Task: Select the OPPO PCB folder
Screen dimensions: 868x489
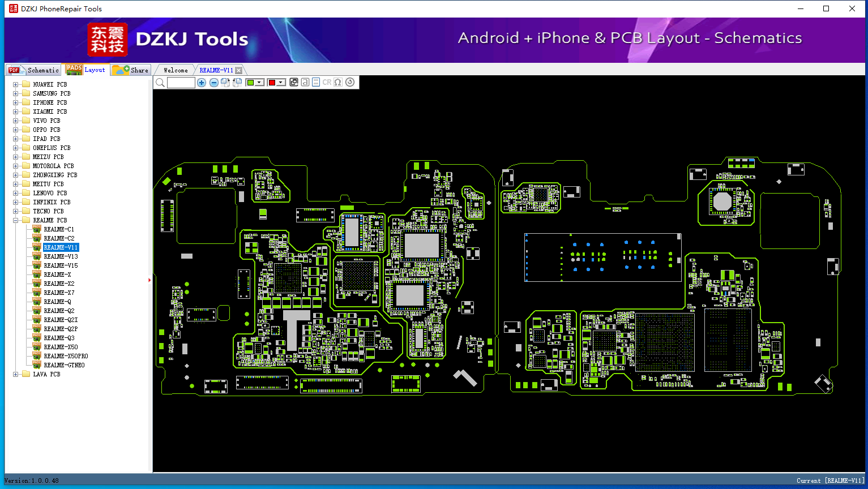Action: tap(46, 130)
